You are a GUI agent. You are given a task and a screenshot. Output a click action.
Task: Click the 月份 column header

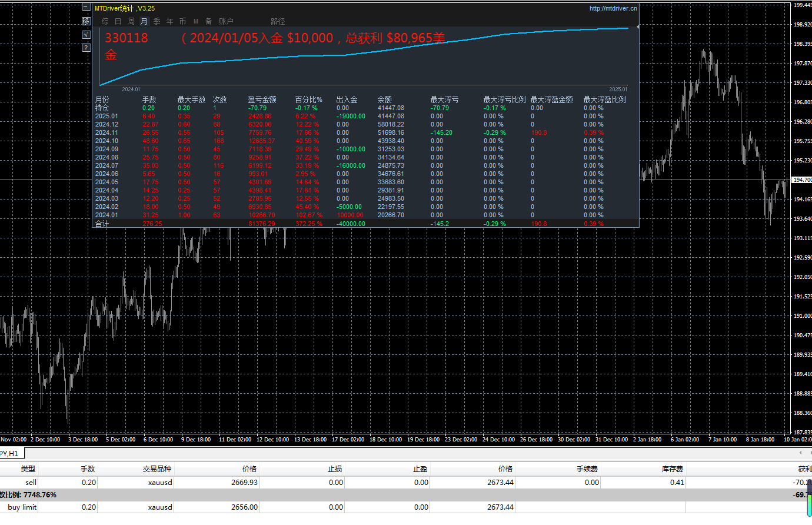(x=102, y=99)
